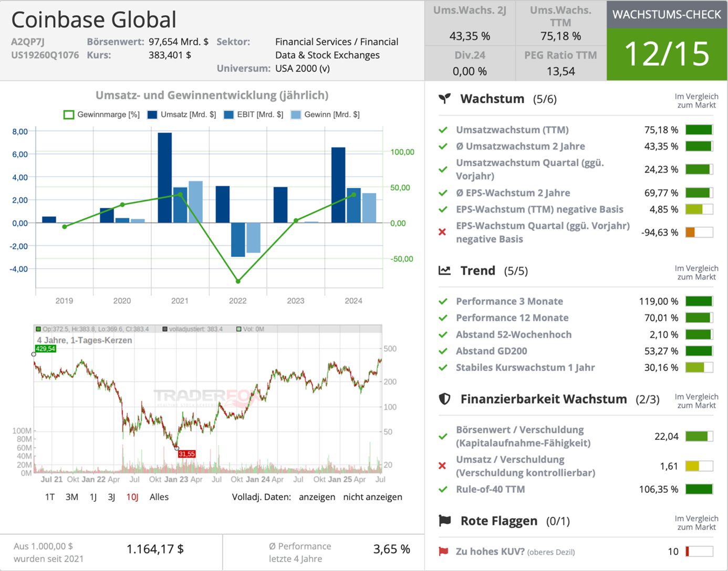Click checkmark beside EPS-Wachstum (TTM) negative Basis
This screenshot has height=571, width=728.
tap(443, 209)
